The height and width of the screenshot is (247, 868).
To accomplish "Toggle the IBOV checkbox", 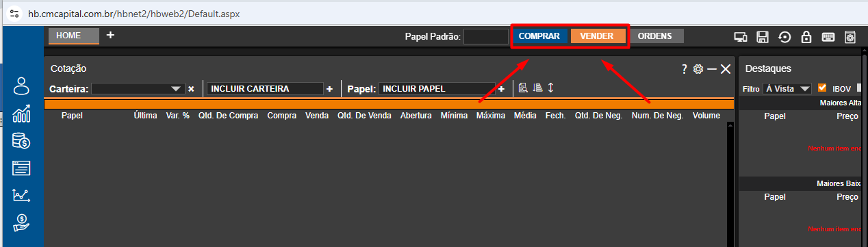I will 822,88.
